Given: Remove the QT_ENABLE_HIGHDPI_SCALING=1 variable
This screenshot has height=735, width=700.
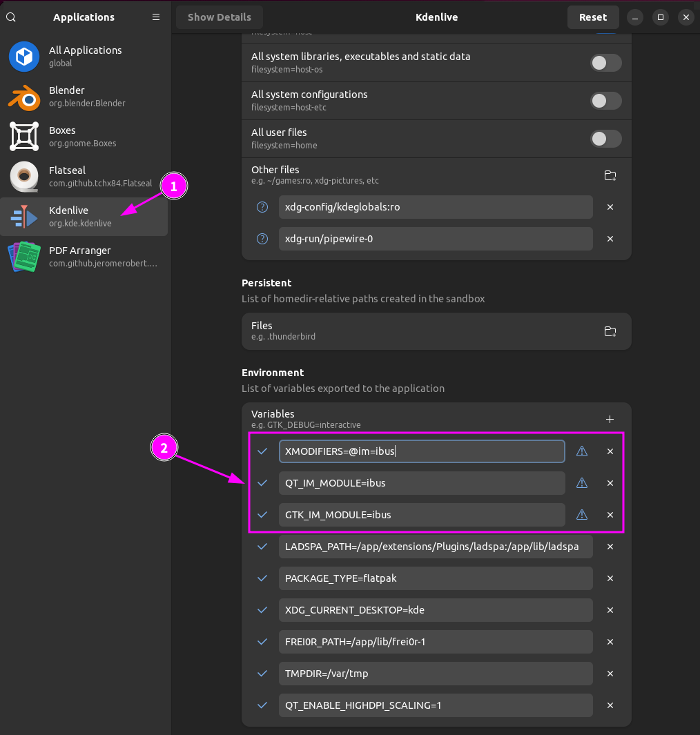Looking at the screenshot, I should [x=610, y=705].
